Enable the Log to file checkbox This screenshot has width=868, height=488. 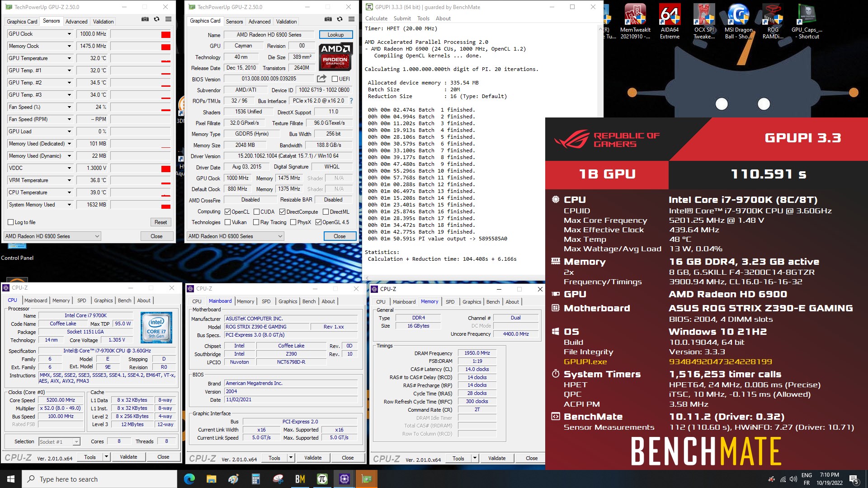(x=11, y=222)
